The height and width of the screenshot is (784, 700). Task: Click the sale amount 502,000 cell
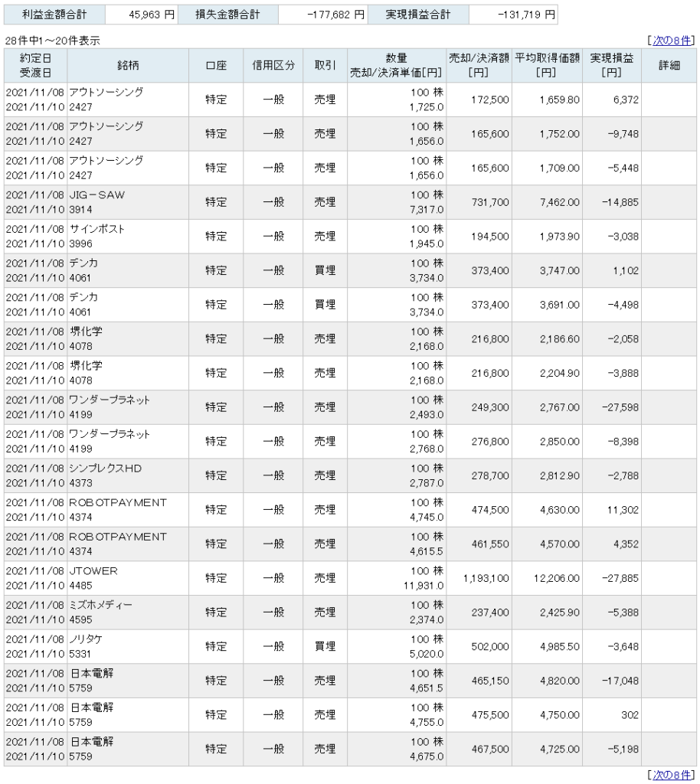[x=479, y=646]
